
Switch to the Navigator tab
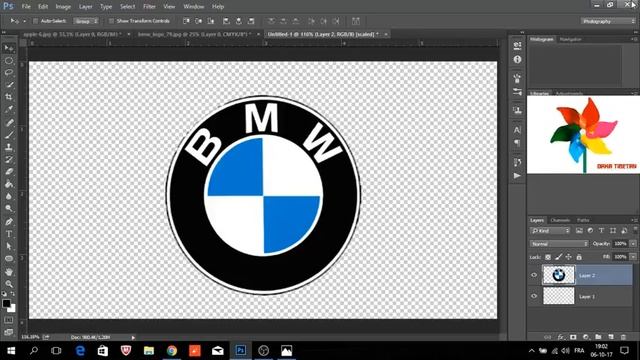(570, 39)
